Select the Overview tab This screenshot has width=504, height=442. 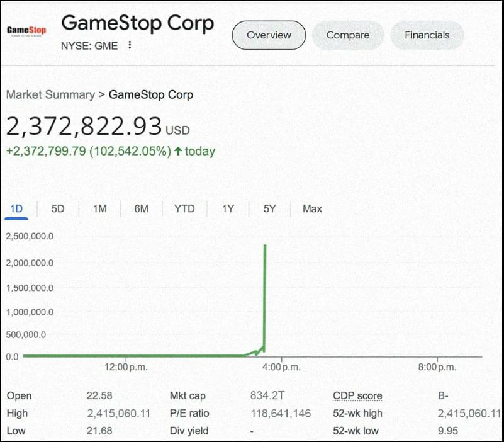(269, 35)
